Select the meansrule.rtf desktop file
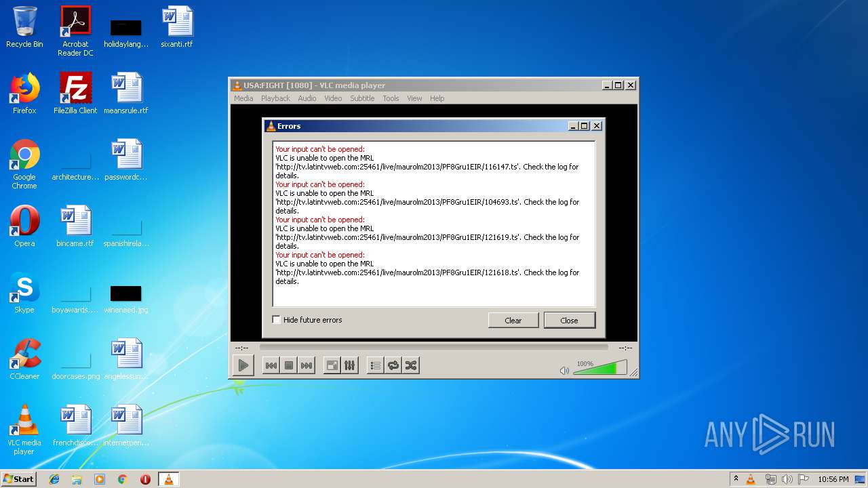This screenshot has width=868, height=488. pos(126,94)
